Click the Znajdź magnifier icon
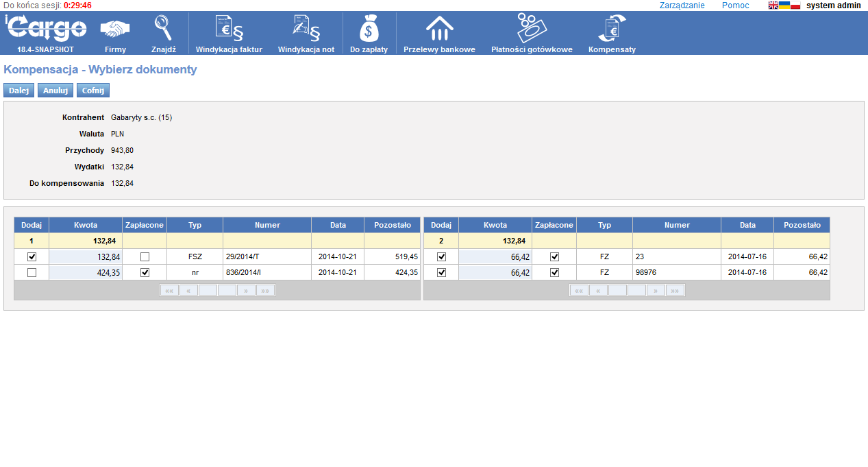The width and height of the screenshot is (868, 467). 164,29
